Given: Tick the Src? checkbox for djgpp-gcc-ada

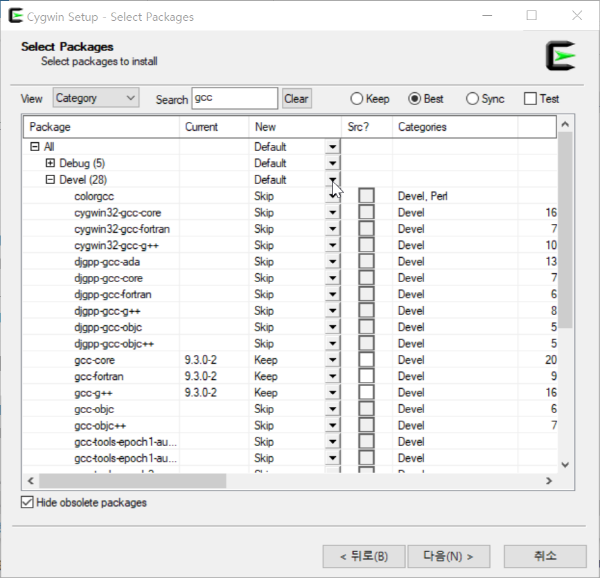Looking at the screenshot, I should [x=366, y=261].
